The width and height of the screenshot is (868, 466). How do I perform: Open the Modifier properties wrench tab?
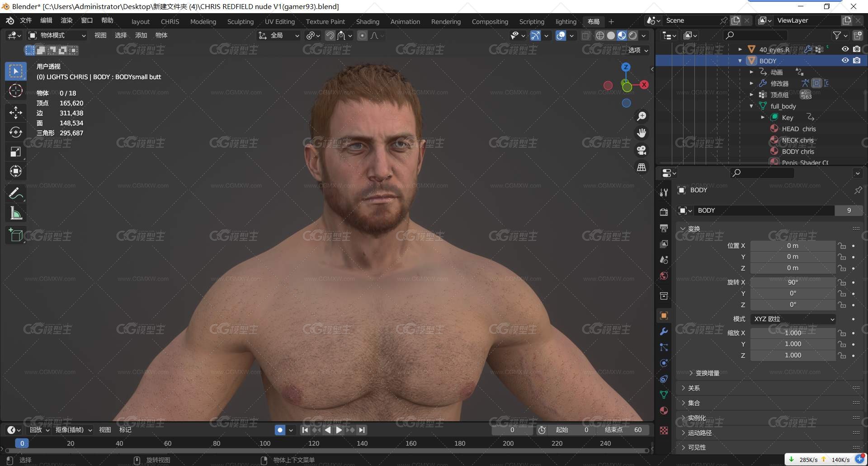tap(664, 331)
